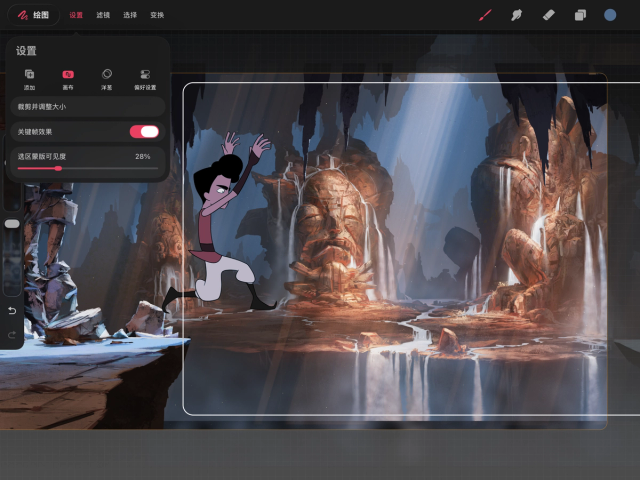Undo using the sidebar arrow
Screen dimensions: 640x480
point(12,311)
